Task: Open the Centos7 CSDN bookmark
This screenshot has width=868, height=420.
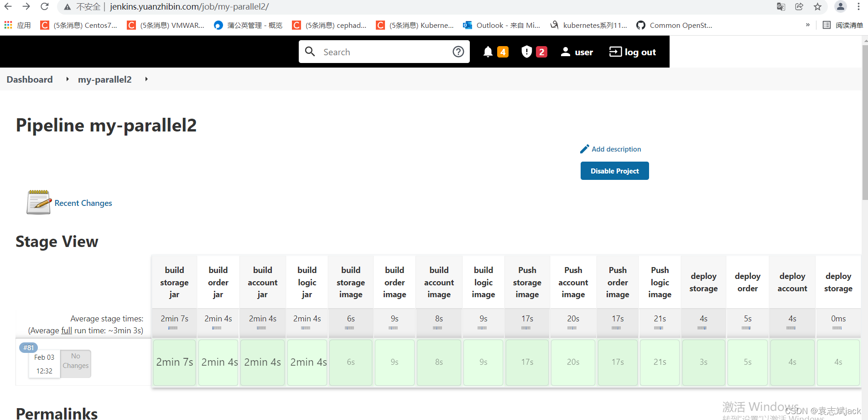Action: [x=79, y=25]
